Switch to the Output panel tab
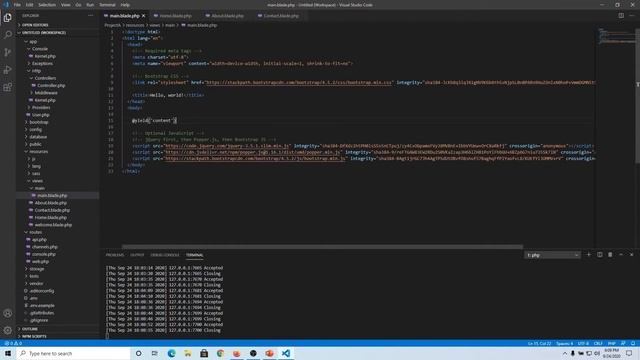Screen dimensions: 640x360 (137, 255)
